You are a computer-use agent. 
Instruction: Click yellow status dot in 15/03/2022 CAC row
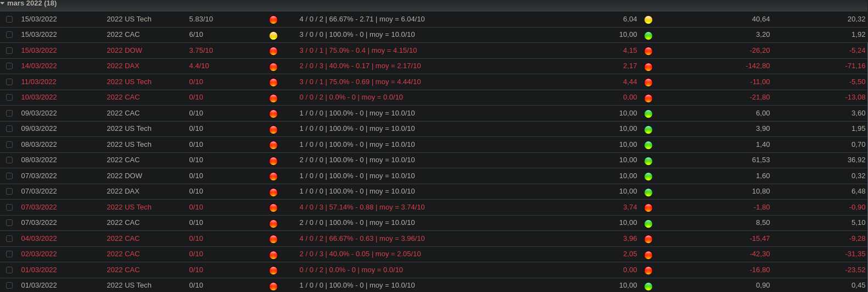273,36
